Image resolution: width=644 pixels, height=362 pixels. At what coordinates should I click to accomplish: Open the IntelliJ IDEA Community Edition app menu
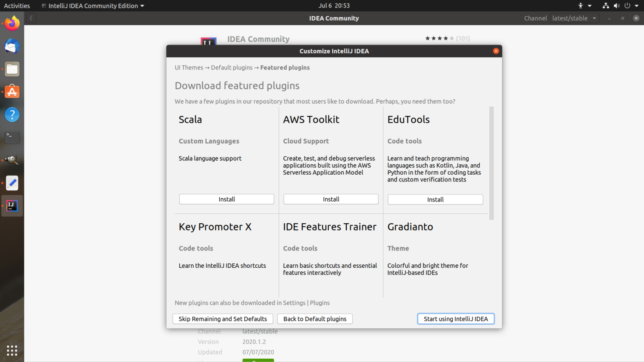pos(92,5)
